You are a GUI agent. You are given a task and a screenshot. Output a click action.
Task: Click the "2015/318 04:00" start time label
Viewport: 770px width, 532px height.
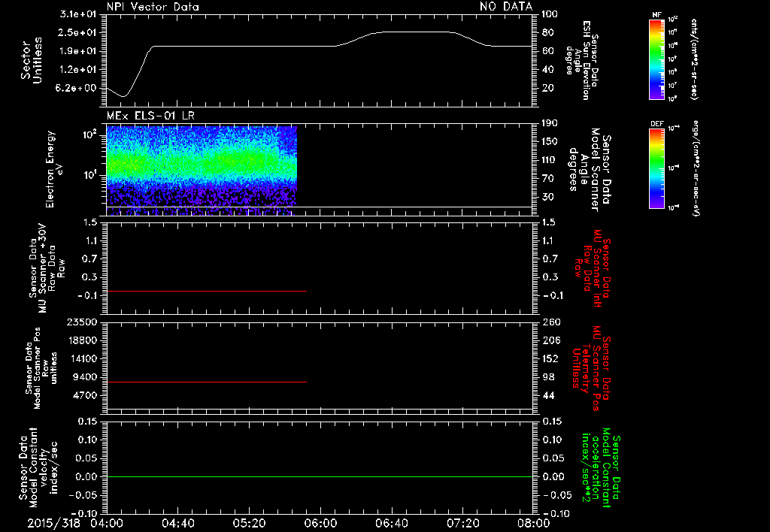pyautogui.click(x=75, y=523)
